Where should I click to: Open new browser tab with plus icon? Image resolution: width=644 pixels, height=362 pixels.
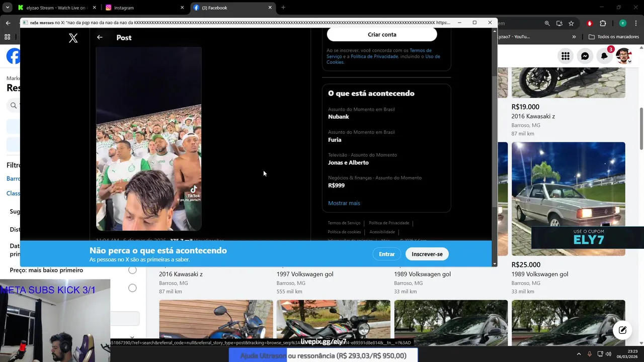pos(283,8)
